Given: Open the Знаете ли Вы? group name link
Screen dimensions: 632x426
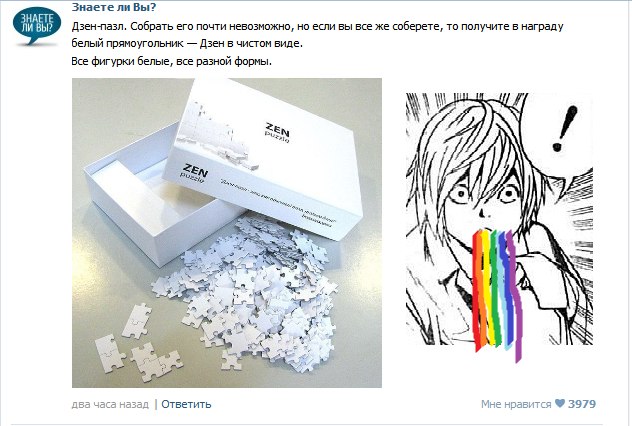Looking at the screenshot, I should point(114,7).
